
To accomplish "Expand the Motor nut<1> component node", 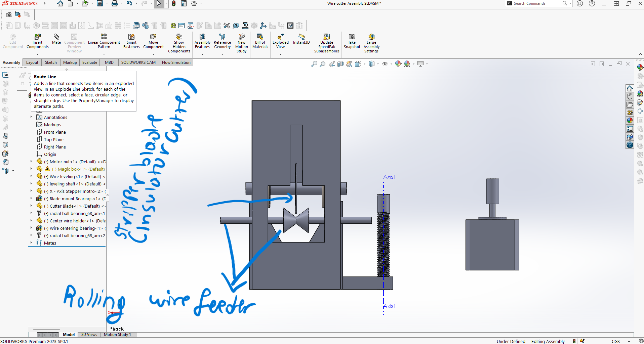I will [x=31, y=161].
